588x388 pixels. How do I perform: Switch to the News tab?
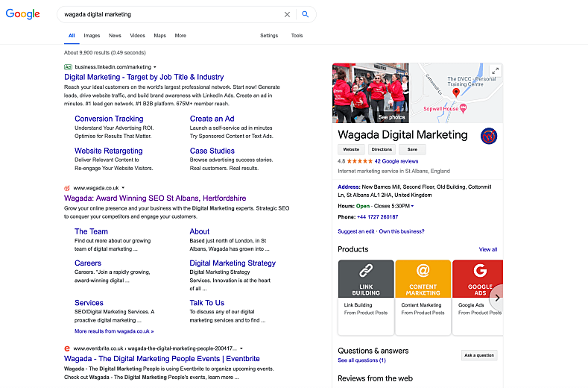coord(115,35)
